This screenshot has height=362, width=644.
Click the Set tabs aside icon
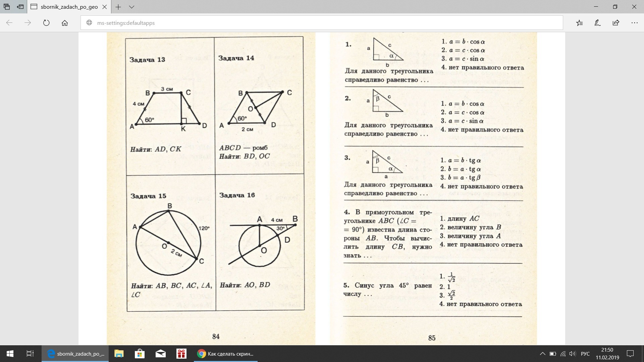20,7
